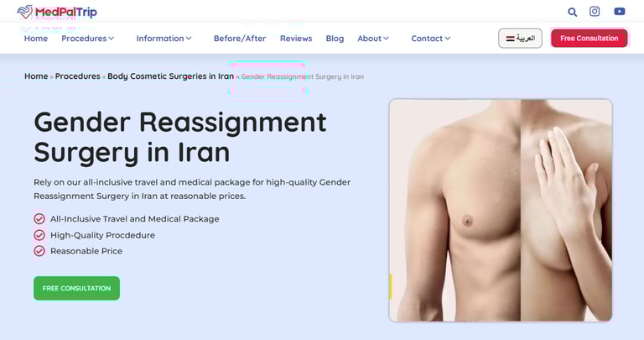Click the search magnifier icon
This screenshot has width=644, height=340.
pos(572,12)
